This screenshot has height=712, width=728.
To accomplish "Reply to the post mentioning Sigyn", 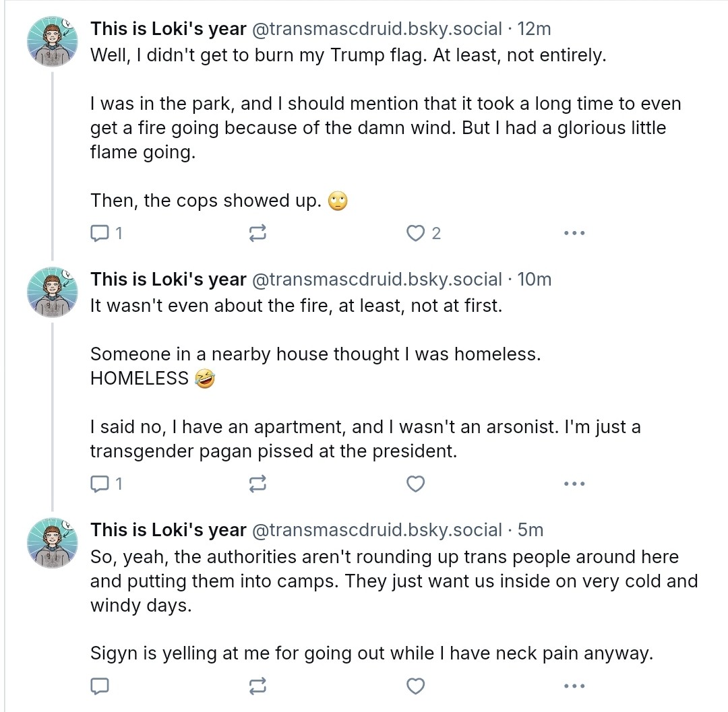I will 100,686.
